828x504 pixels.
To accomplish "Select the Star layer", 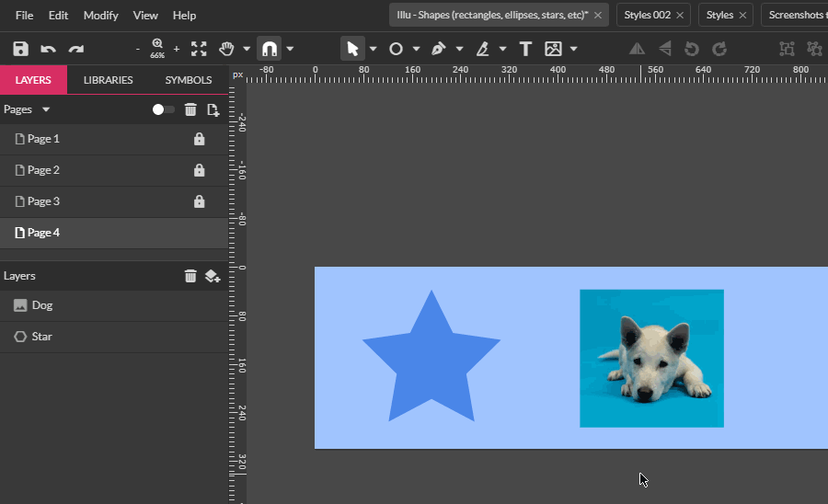I will point(114,337).
